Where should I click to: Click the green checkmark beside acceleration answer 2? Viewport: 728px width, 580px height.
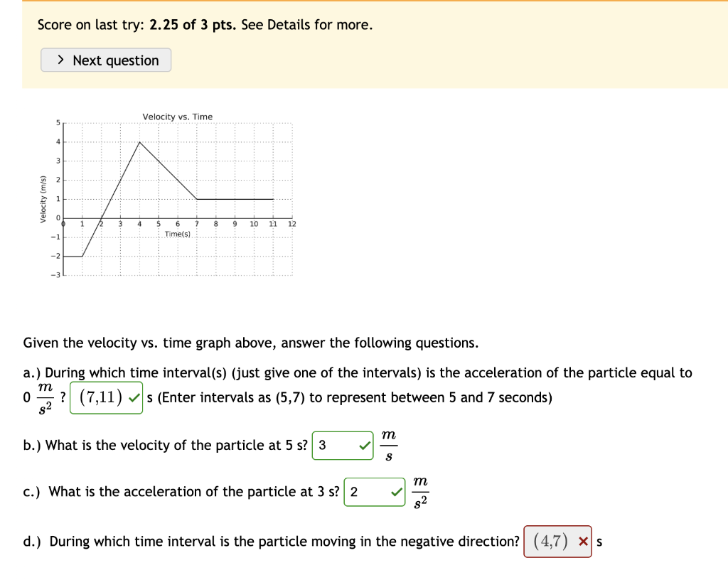pyautogui.click(x=396, y=491)
